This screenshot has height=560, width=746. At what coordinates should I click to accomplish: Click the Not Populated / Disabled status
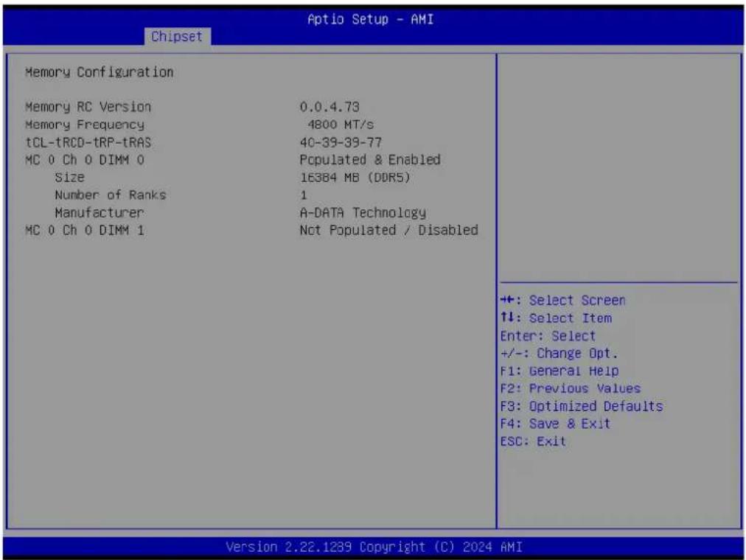(x=388, y=230)
